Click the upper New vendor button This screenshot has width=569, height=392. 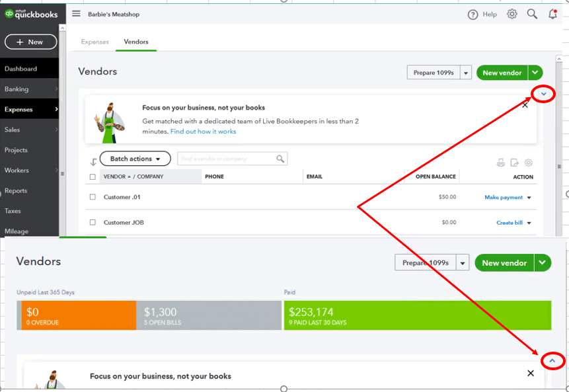click(502, 73)
